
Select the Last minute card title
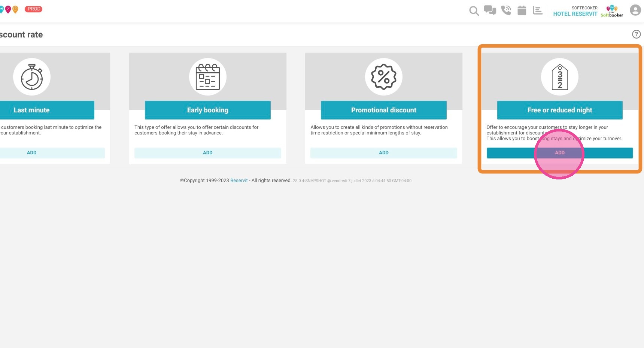[32, 110]
